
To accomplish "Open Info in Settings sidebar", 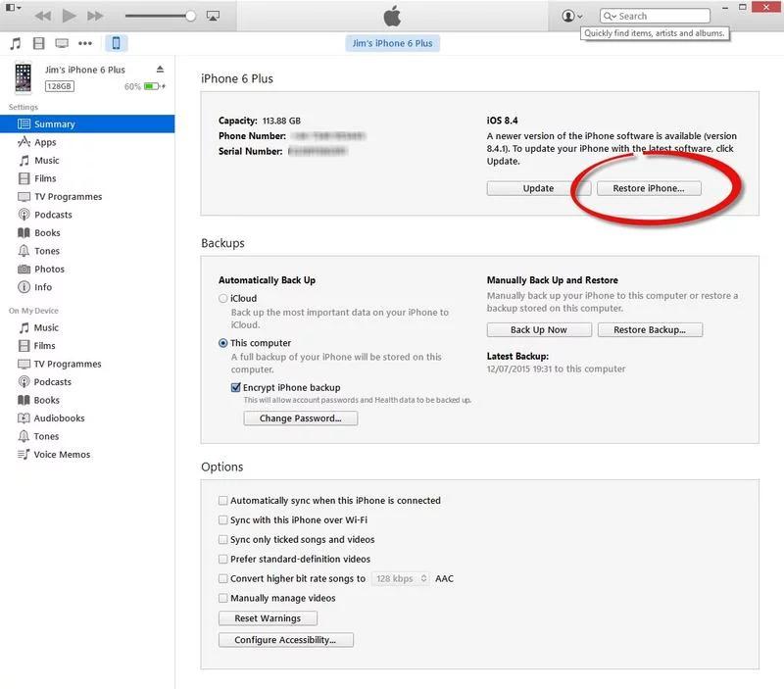I will point(87,287).
